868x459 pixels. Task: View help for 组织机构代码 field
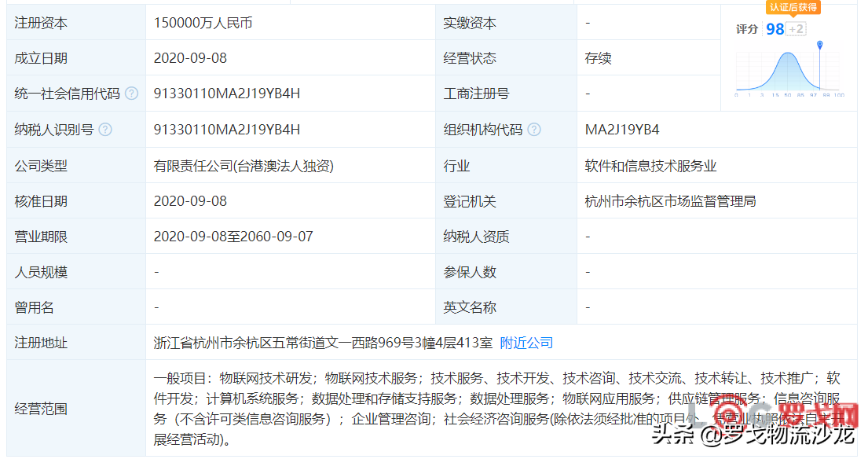point(533,130)
